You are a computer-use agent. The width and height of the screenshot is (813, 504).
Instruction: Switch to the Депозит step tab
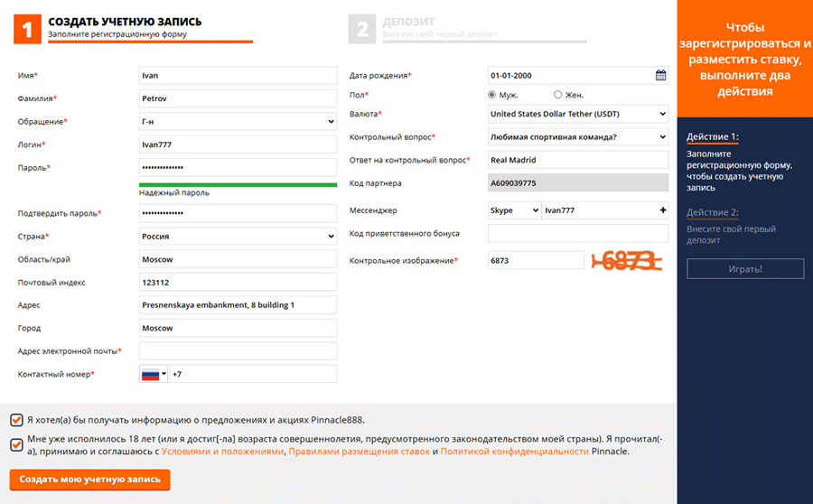409,22
